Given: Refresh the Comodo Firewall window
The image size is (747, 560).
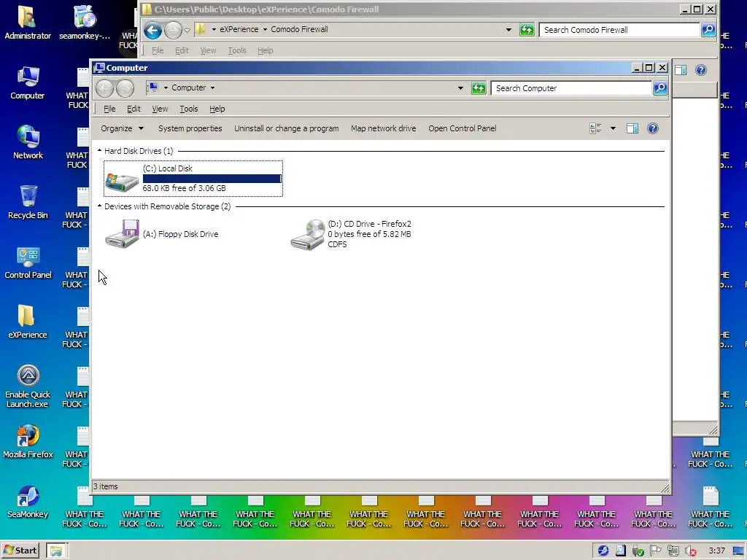Looking at the screenshot, I should click(527, 30).
